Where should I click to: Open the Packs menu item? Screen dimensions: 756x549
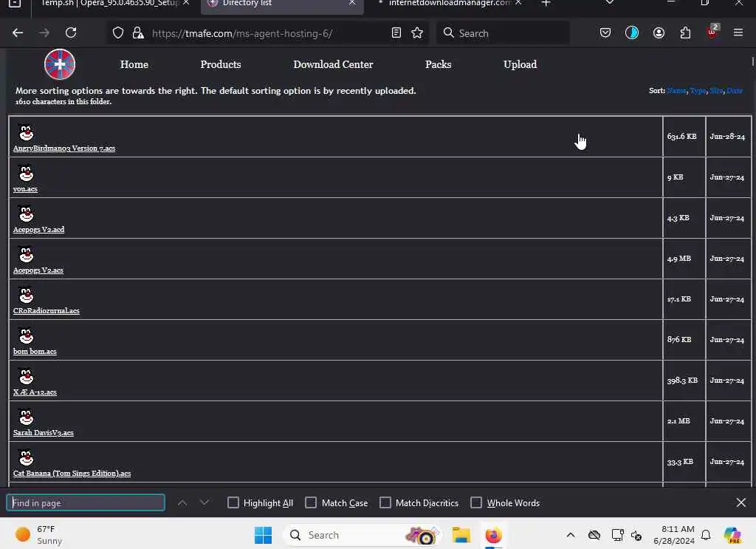pos(438,64)
